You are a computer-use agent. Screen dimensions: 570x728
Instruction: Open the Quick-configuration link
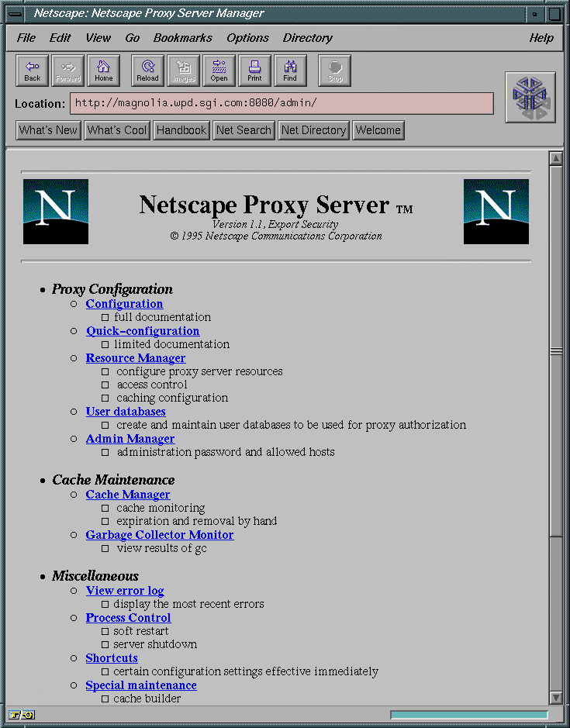click(x=143, y=331)
